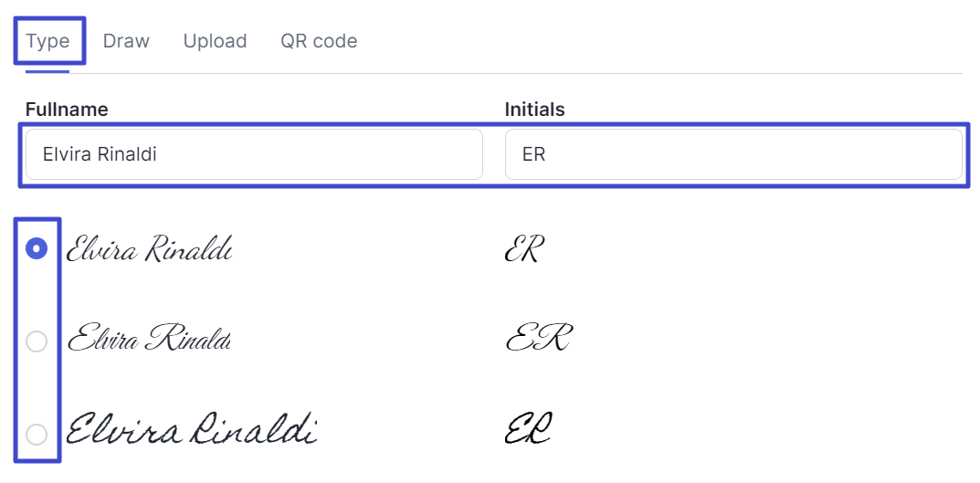
Task: Click the first cursive Elvira Rinaldi signature preview
Action: pos(149,248)
